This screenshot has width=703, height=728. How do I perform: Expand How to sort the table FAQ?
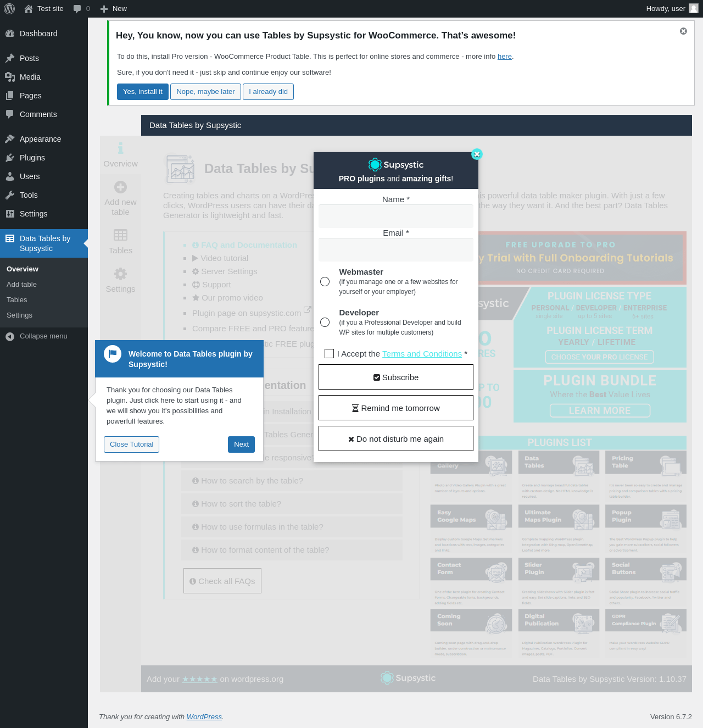click(x=292, y=504)
